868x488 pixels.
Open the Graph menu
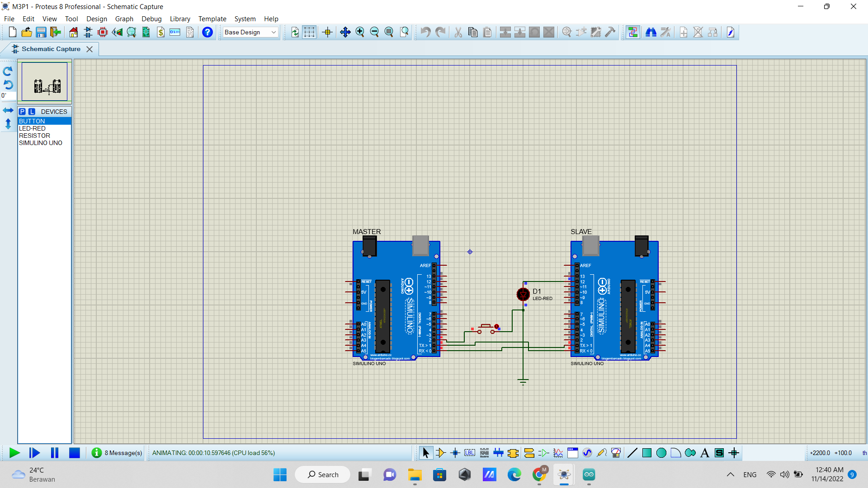point(124,19)
